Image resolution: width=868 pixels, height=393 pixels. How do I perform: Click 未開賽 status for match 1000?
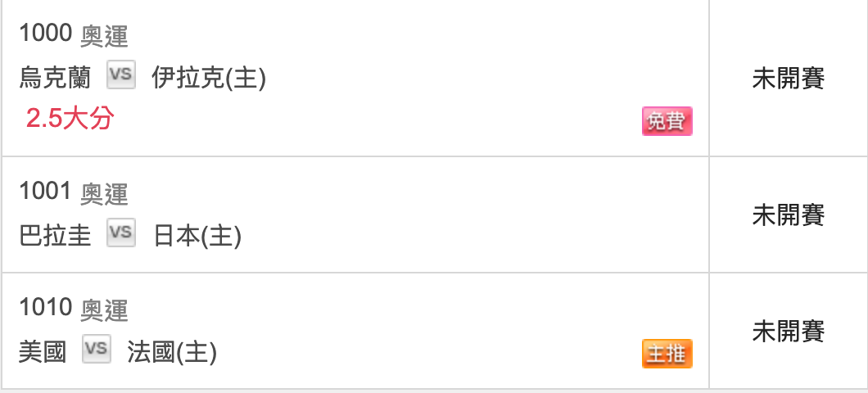coord(789,79)
